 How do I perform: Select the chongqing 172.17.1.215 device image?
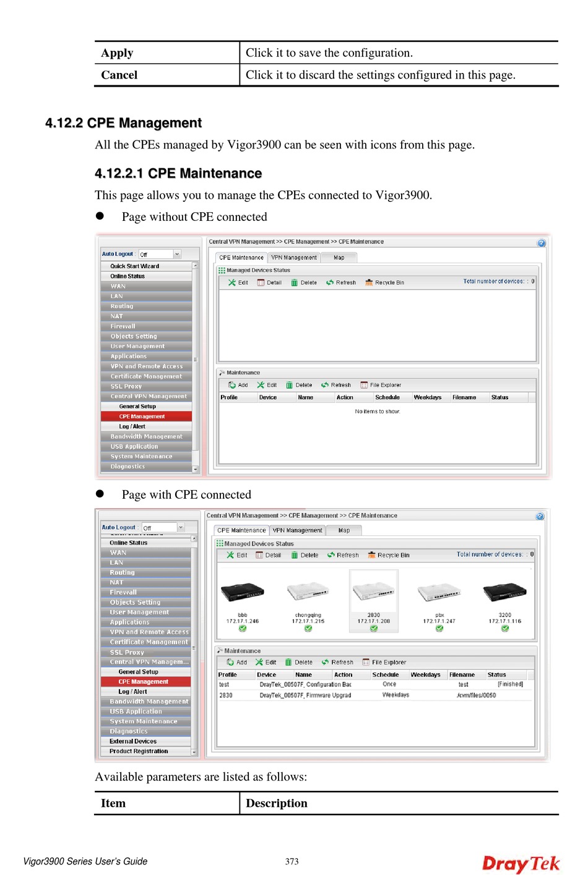pos(308,592)
